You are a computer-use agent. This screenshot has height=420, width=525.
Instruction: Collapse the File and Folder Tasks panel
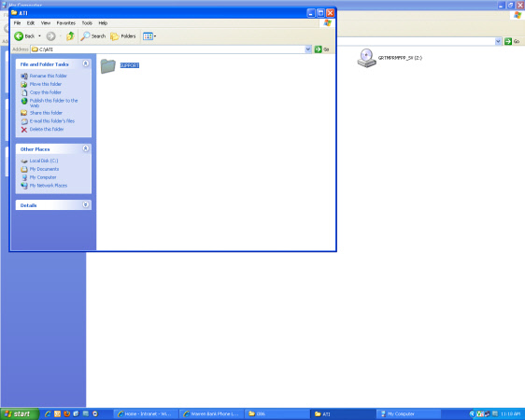point(86,63)
